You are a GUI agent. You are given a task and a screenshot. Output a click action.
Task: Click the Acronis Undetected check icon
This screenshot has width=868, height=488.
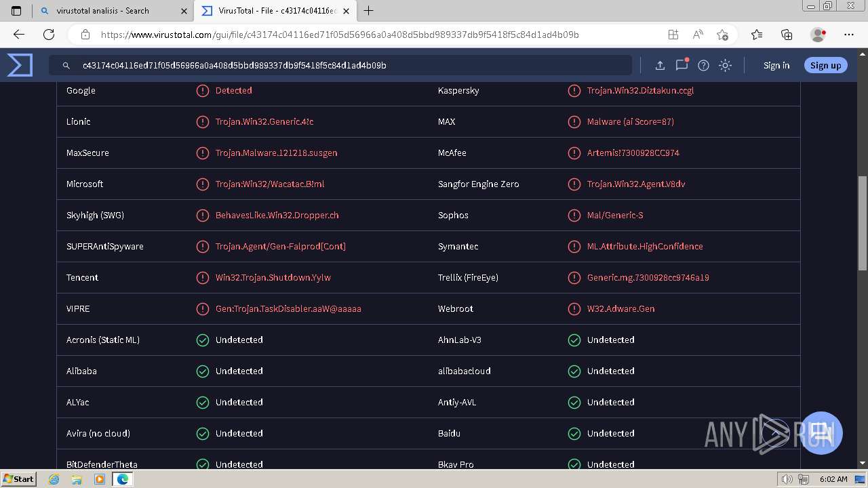tap(202, 340)
